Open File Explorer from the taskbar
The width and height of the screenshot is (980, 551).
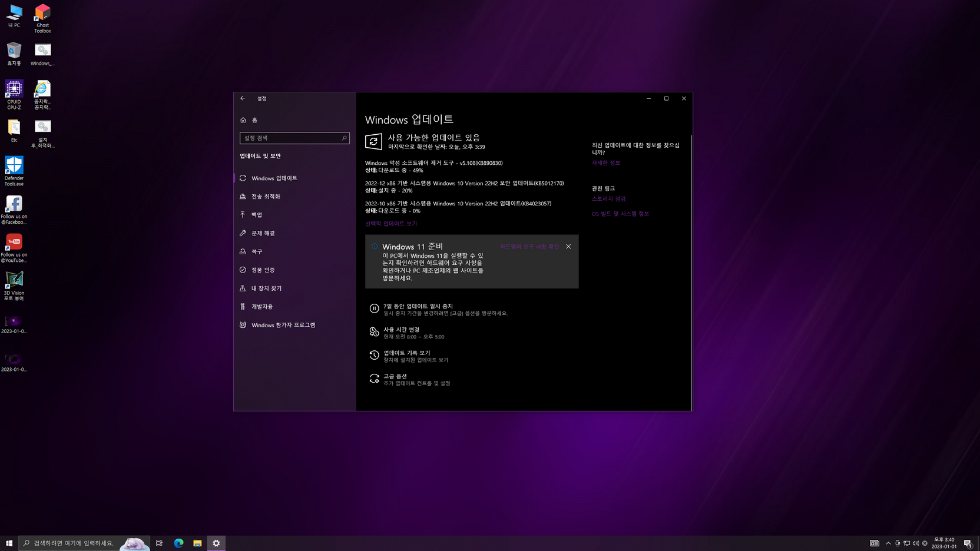coord(197,543)
